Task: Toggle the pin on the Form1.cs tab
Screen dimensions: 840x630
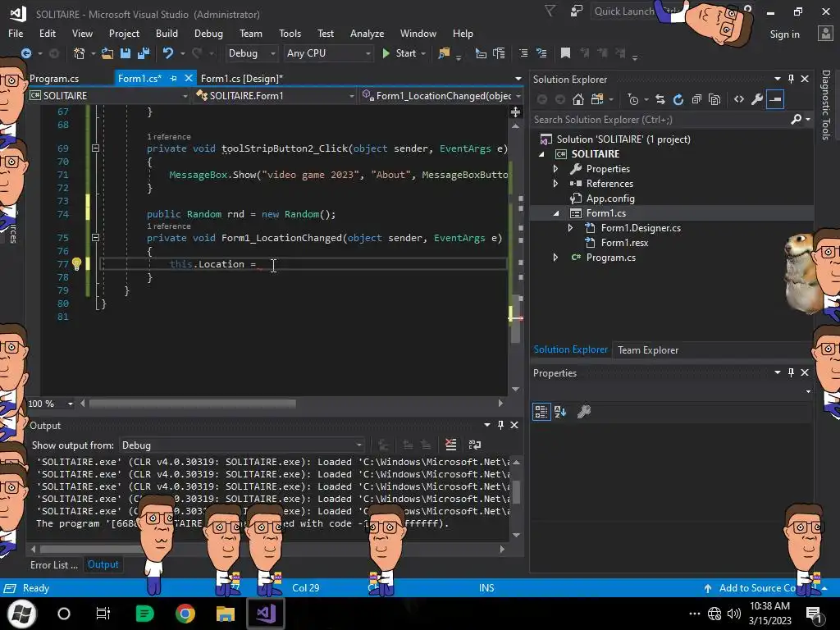Action: click(x=173, y=78)
